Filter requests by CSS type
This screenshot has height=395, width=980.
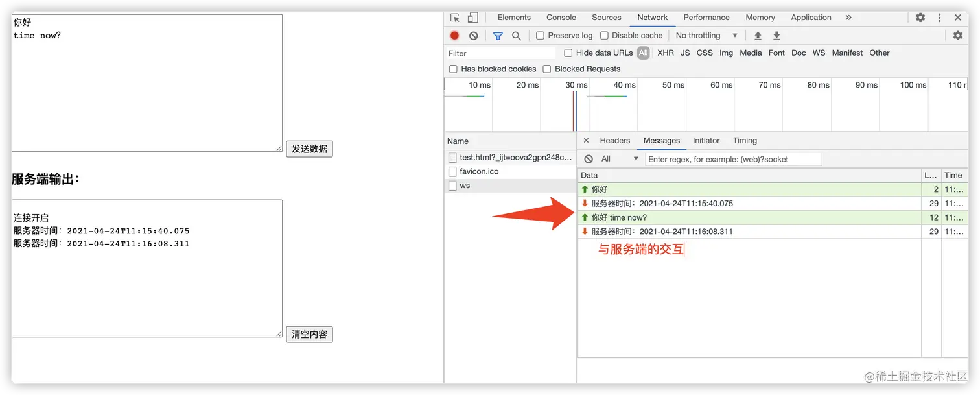[x=705, y=53]
